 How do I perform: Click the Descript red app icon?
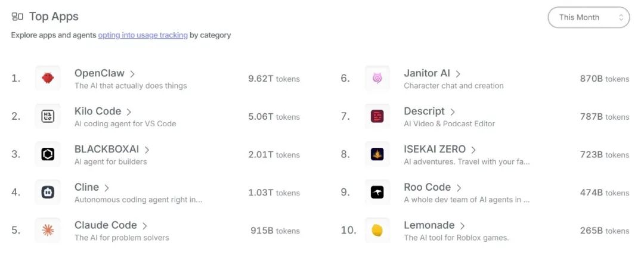coord(377,116)
